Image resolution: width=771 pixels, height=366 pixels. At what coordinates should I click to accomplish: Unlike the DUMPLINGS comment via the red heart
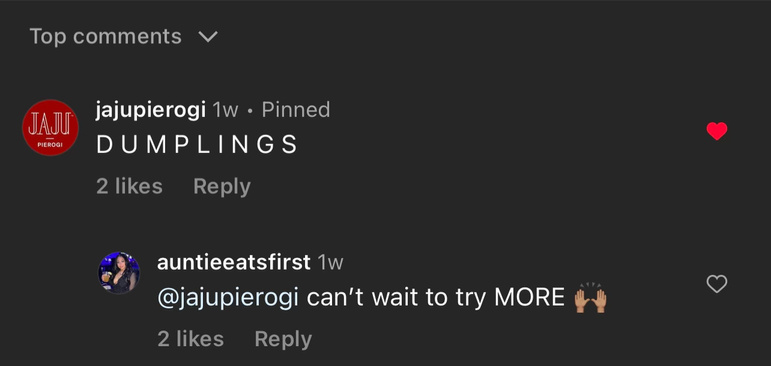tap(716, 131)
